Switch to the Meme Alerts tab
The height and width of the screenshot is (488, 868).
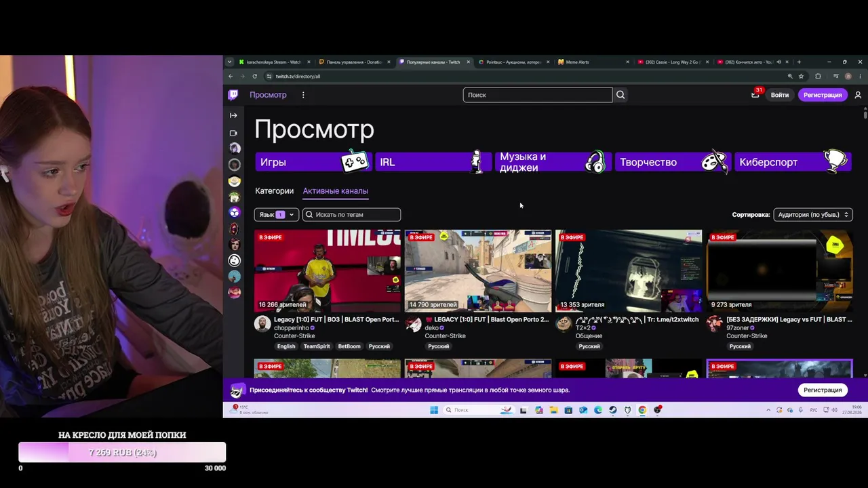coord(593,62)
